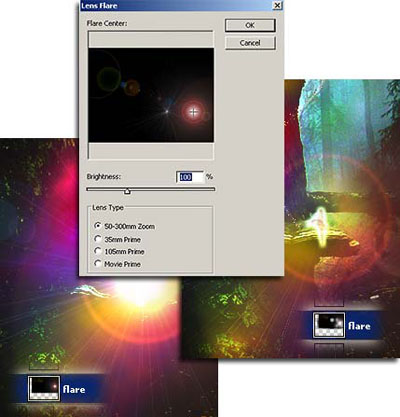Select the 'flare' layer name in left image
The height and width of the screenshot is (417, 400).
pos(74,389)
